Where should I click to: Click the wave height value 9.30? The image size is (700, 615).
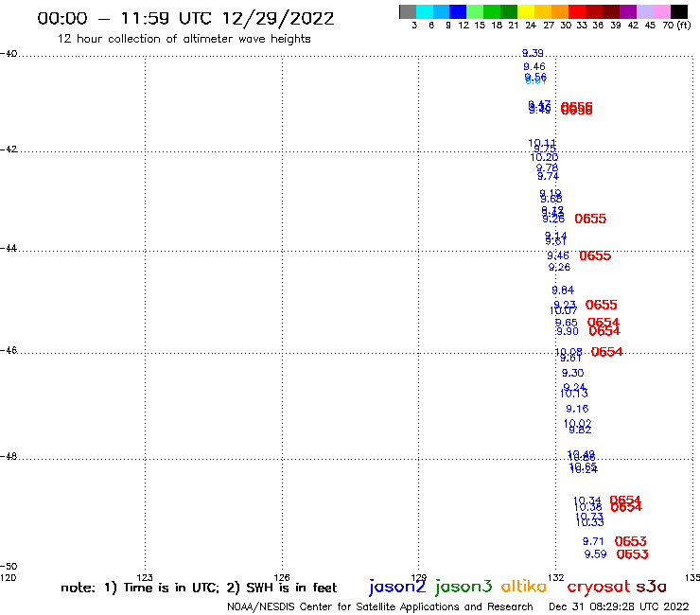pyautogui.click(x=572, y=373)
